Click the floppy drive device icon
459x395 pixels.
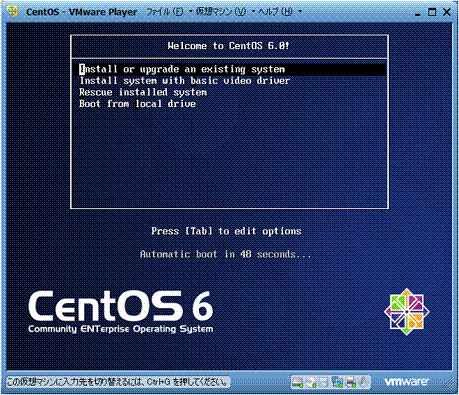[x=324, y=382]
